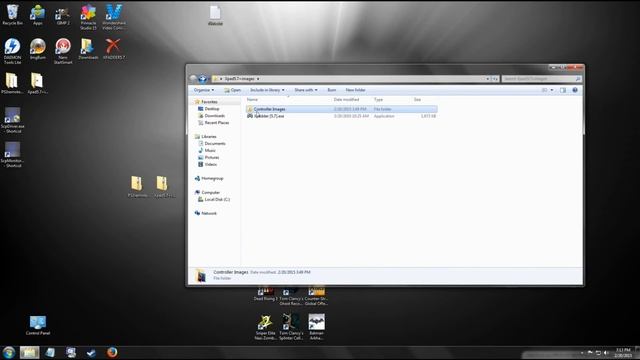
Task: Expand the address bar history dropdown
Action: pos(487,79)
